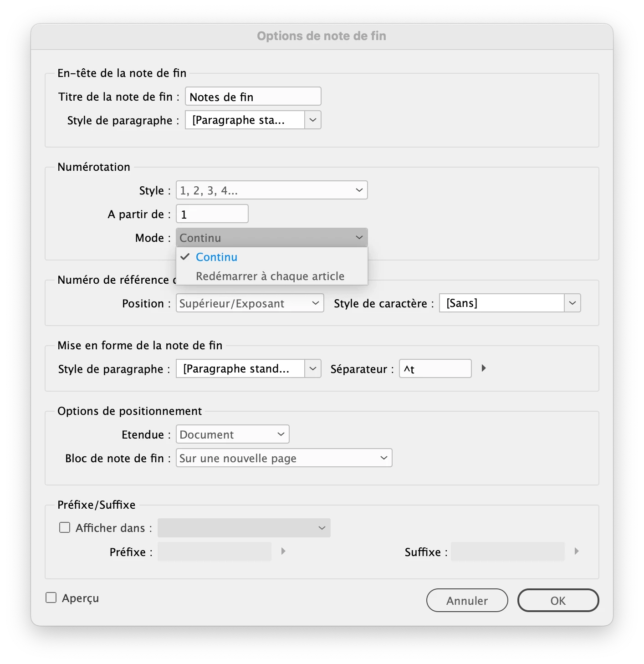The height and width of the screenshot is (664, 644).
Task: Enable the 'Afficher dans' checkbox
Action: click(65, 527)
